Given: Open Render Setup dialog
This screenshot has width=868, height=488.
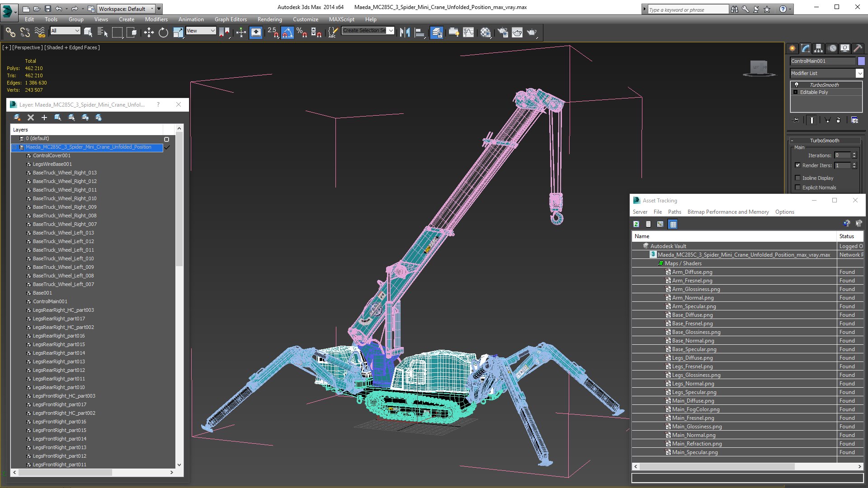Looking at the screenshot, I should pos(502,32).
